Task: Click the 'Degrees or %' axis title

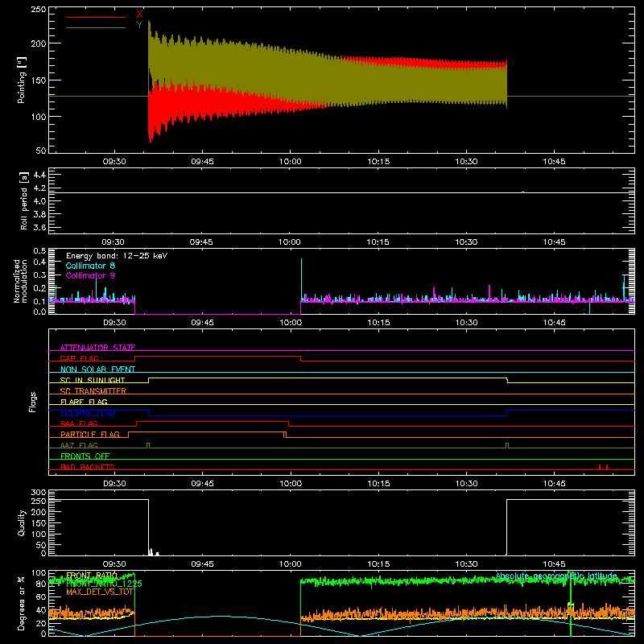Action: coord(22,603)
